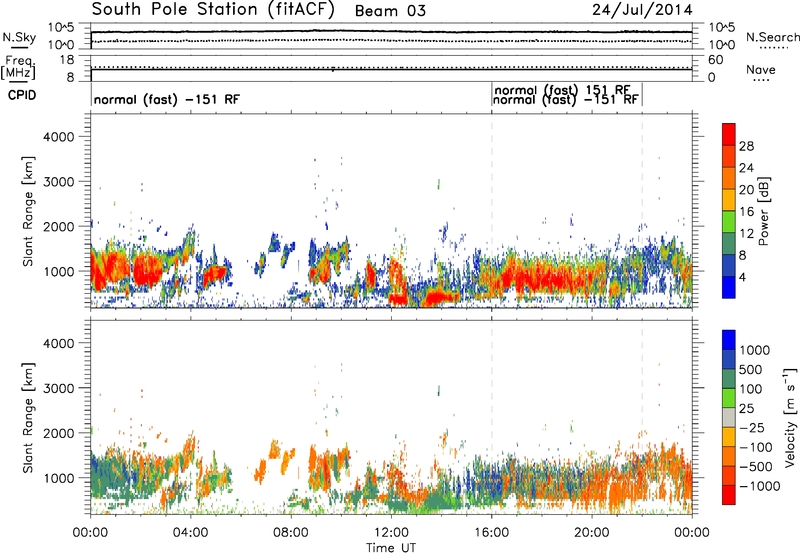
Task: Click the gray -25 to 25 Velocity segment
Action: (729, 417)
